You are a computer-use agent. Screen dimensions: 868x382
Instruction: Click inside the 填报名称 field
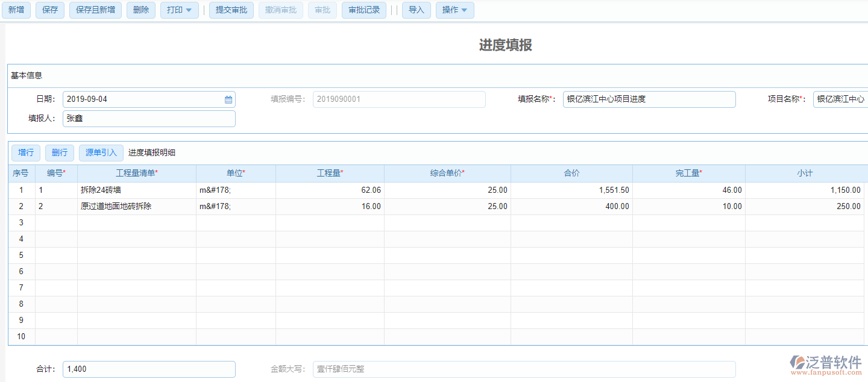pyautogui.click(x=649, y=99)
